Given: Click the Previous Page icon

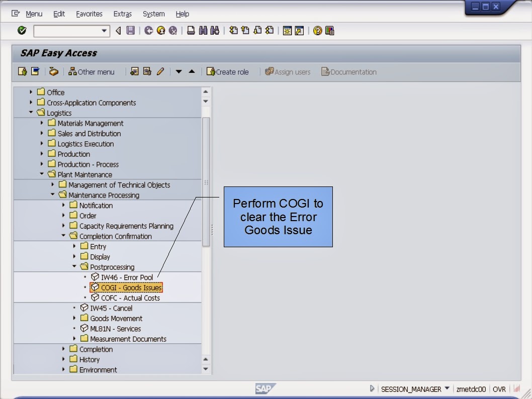Looking at the screenshot, I should point(245,31).
